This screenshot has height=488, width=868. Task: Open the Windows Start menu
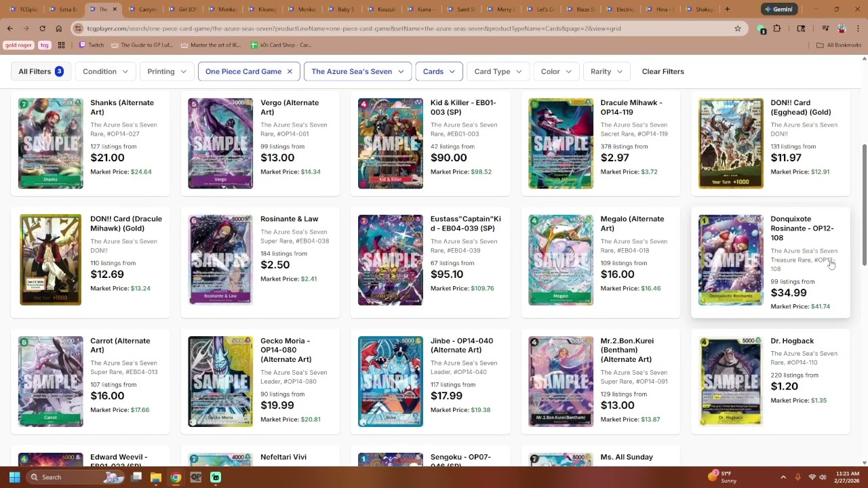(14, 477)
